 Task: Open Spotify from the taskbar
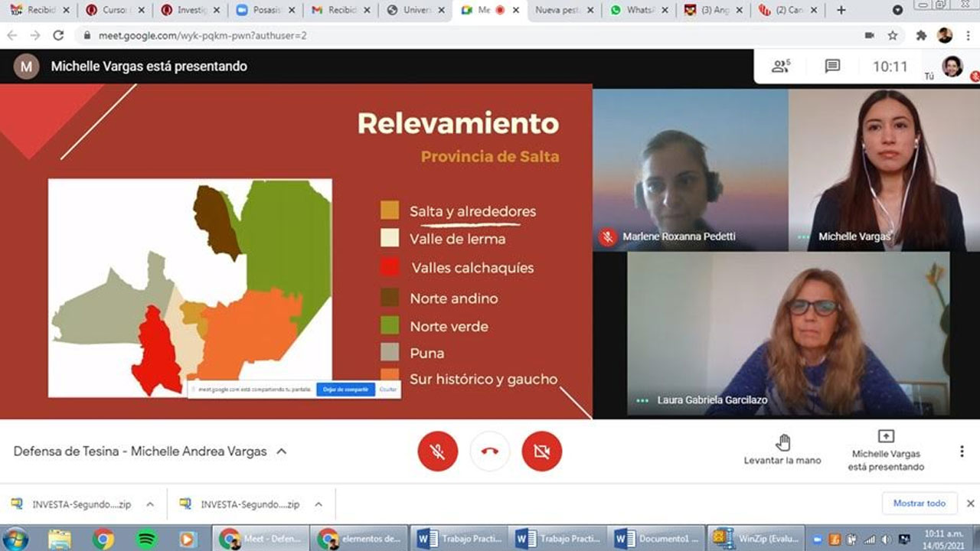[145, 539]
